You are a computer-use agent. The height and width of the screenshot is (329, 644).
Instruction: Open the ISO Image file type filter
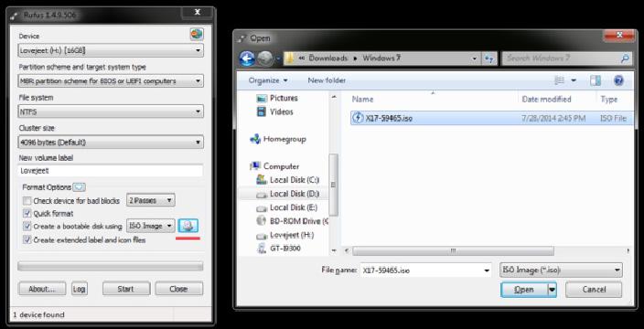561,271
